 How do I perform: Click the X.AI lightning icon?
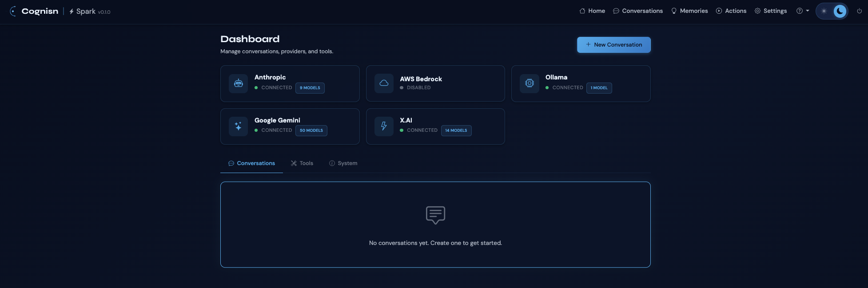coord(384,126)
